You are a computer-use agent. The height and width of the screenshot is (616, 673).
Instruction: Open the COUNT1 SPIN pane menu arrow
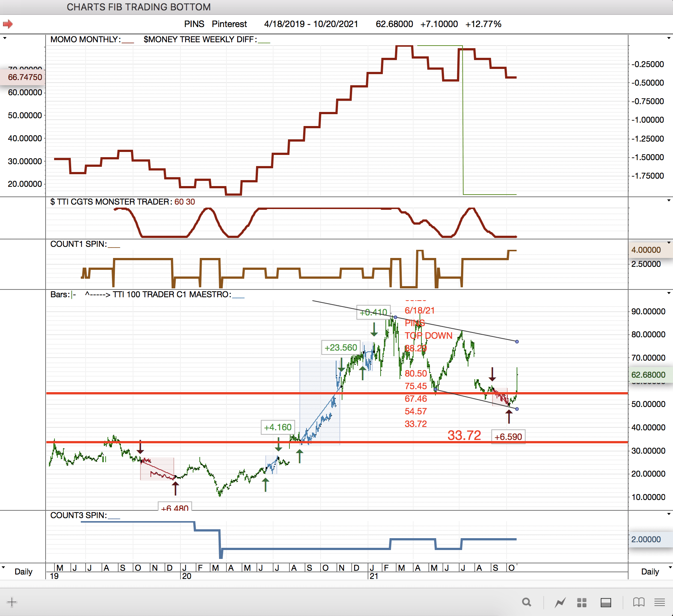[669, 243]
